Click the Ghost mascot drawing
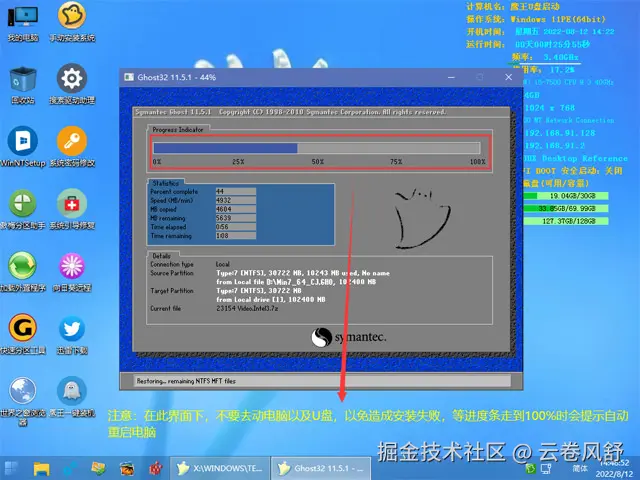This screenshot has width=640, height=480. 423,219
